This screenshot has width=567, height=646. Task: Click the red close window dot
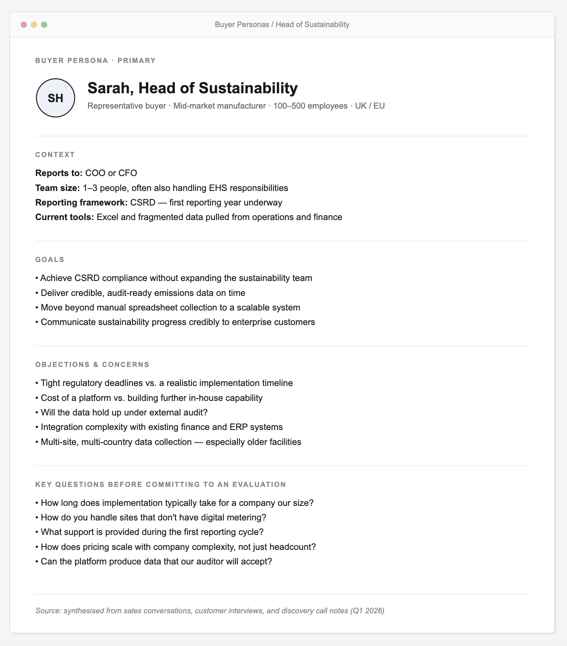click(24, 25)
